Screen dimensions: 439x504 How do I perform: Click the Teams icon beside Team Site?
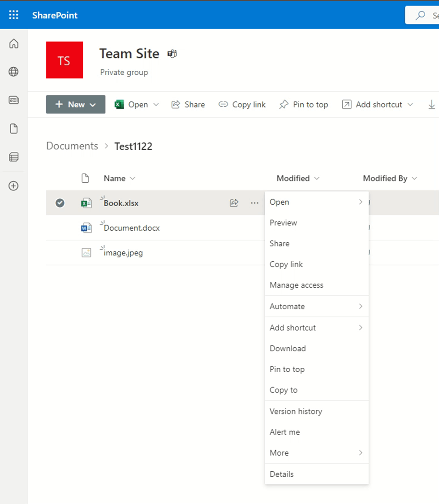click(x=172, y=54)
